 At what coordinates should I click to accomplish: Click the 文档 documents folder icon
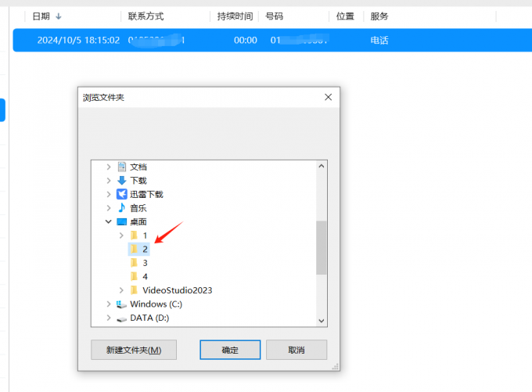click(x=121, y=167)
